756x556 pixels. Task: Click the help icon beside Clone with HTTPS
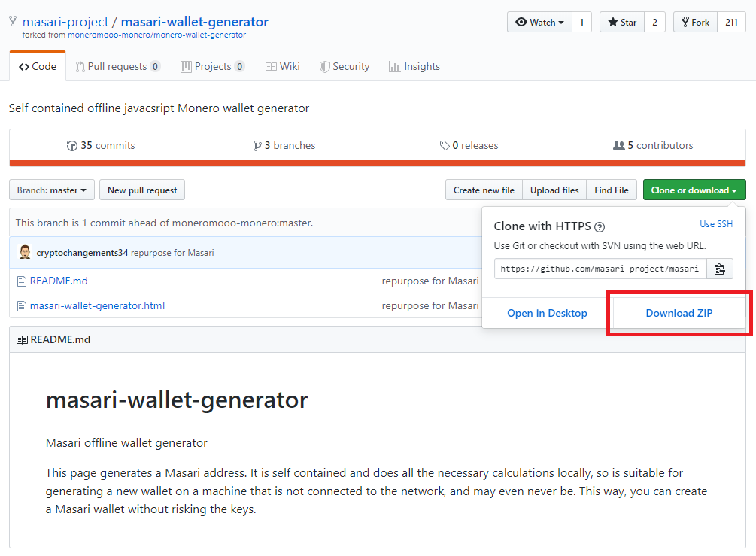point(600,226)
